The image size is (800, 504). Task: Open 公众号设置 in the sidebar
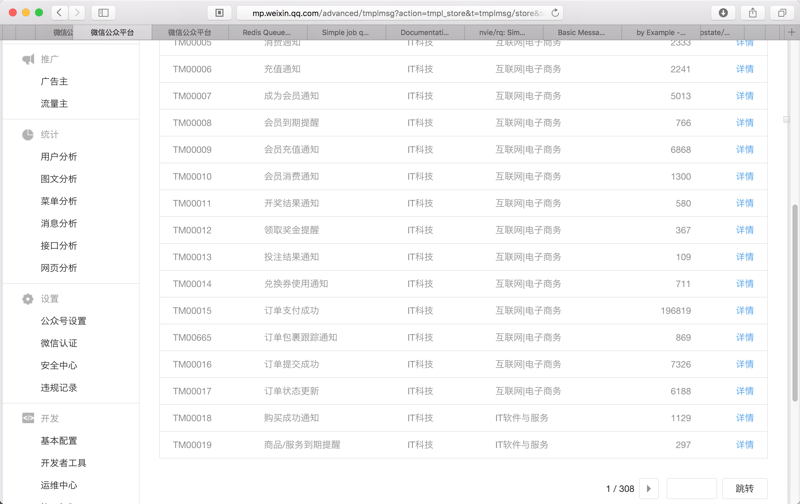tap(63, 321)
